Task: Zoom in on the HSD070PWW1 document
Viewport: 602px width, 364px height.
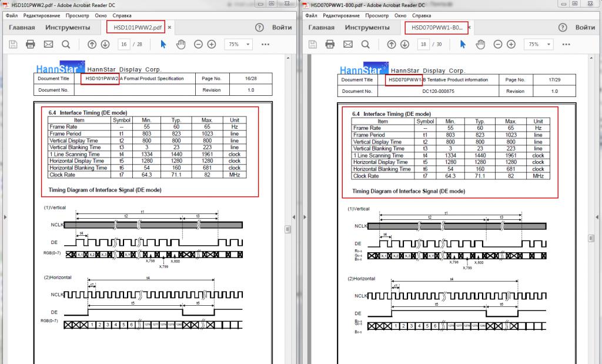Action: click(511, 44)
